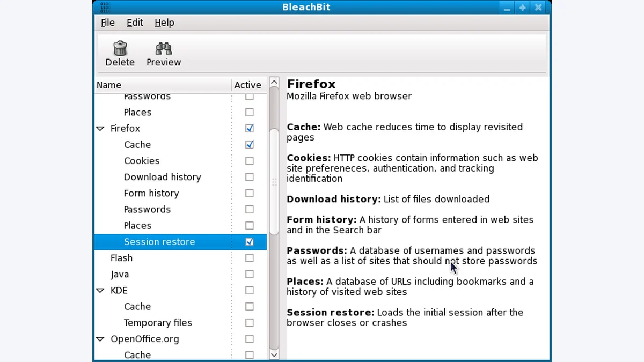Enable the Firefox Places checkbox
The height and width of the screenshot is (362, 644).
250,226
